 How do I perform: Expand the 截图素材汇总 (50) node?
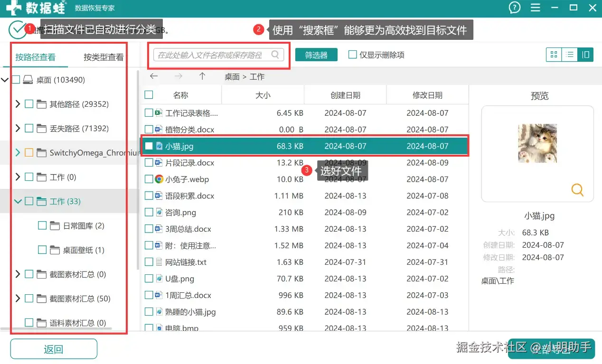[x=18, y=299]
